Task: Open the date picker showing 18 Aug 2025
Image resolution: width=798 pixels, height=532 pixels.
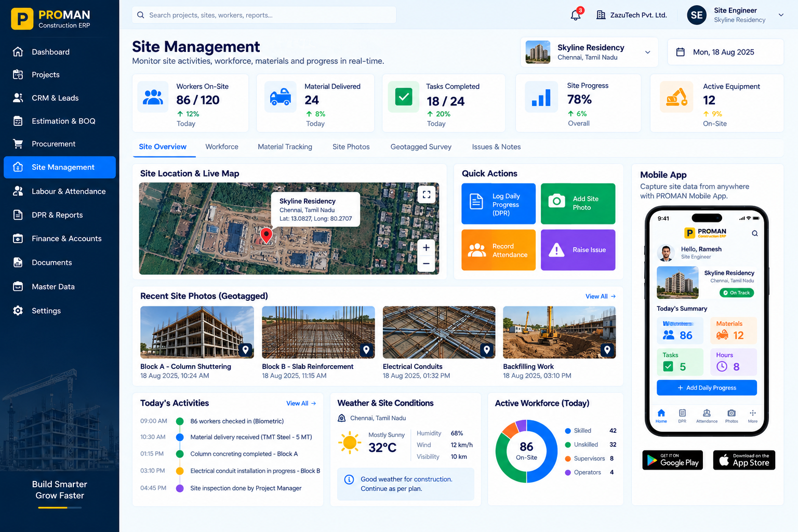Action: [x=725, y=52]
